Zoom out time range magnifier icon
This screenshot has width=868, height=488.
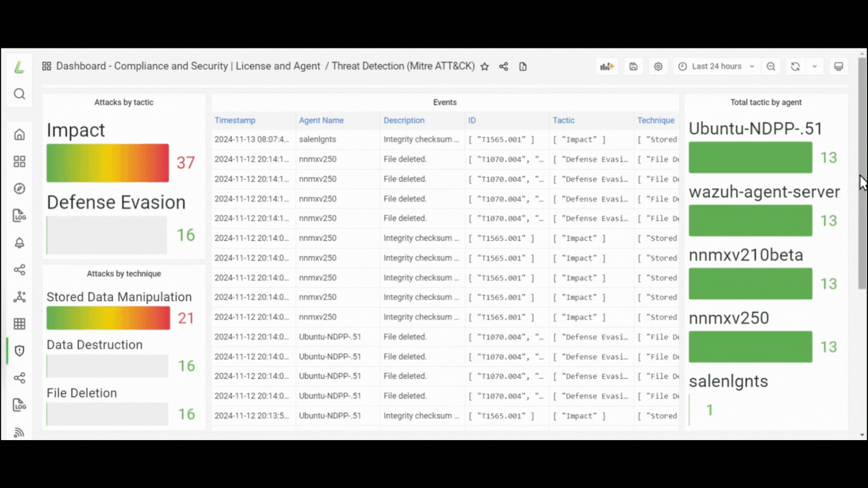(x=771, y=66)
